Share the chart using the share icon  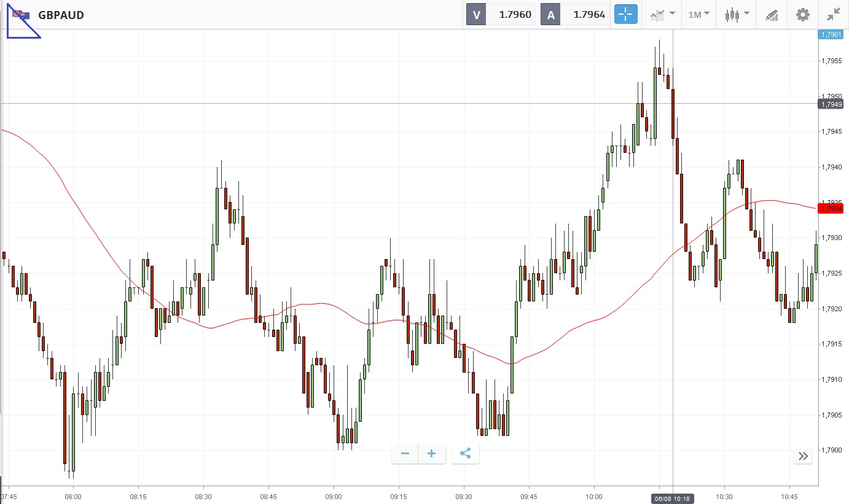(465, 454)
